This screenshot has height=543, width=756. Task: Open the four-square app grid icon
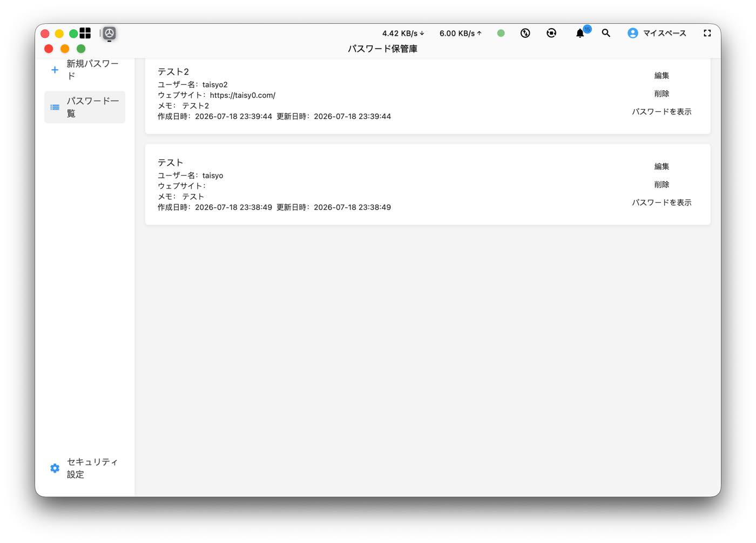click(x=85, y=33)
